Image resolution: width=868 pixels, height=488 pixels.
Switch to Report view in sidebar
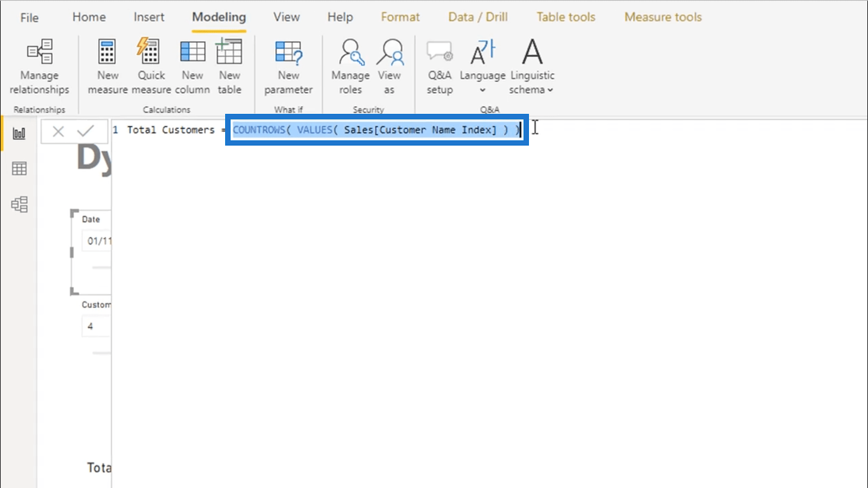tap(19, 133)
